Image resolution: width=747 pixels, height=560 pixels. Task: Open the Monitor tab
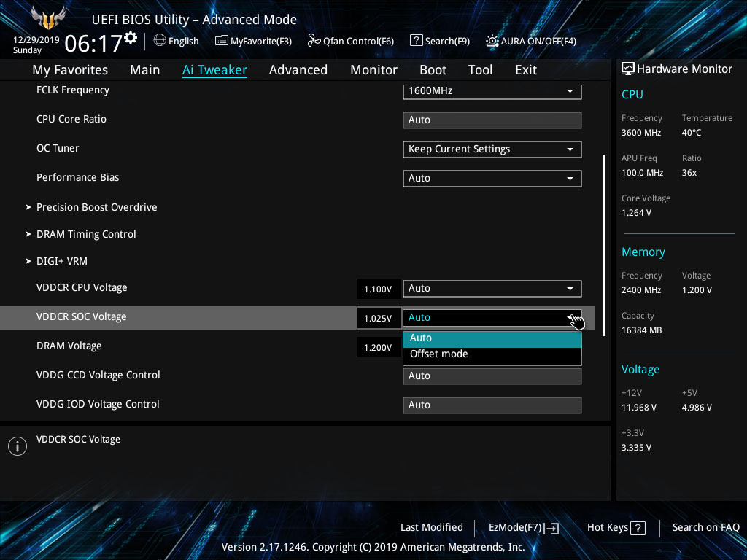(x=373, y=70)
